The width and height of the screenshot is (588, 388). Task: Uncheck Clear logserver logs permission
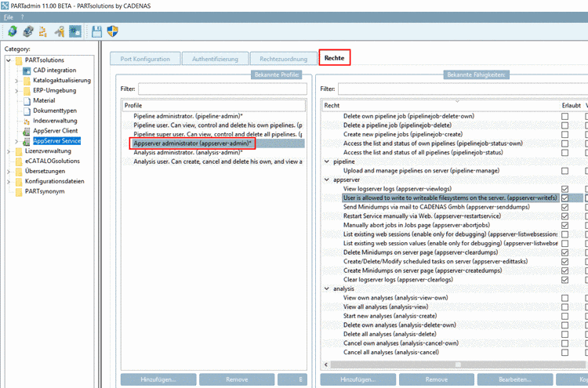(x=564, y=280)
